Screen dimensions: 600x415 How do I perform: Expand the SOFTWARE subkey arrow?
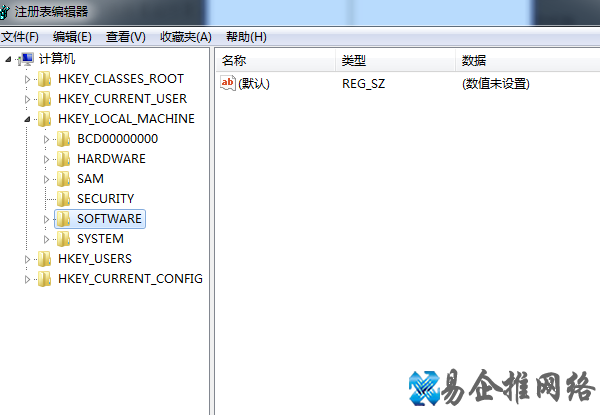pos(46,219)
